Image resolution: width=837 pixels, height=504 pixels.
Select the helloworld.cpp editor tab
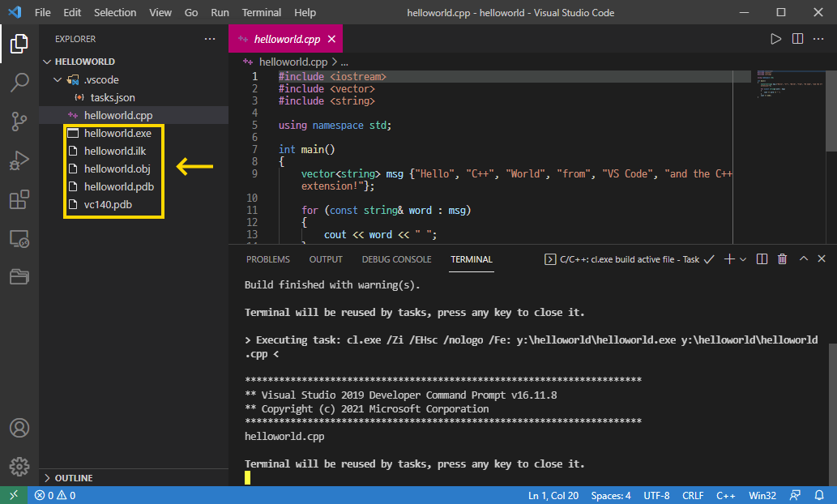pos(285,39)
